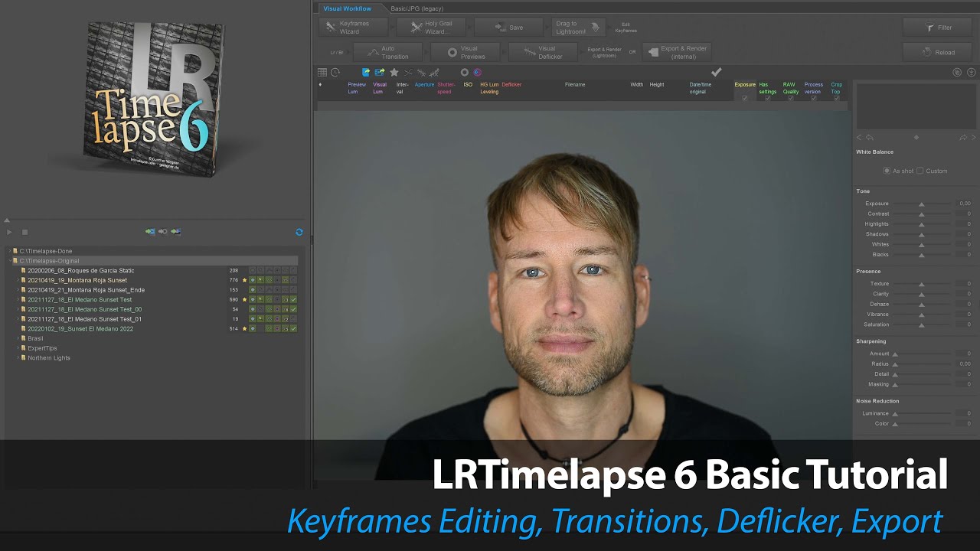Click the next keyframe chevron below histogram
Viewport: 980px width, 551px height.
point(973,138)
